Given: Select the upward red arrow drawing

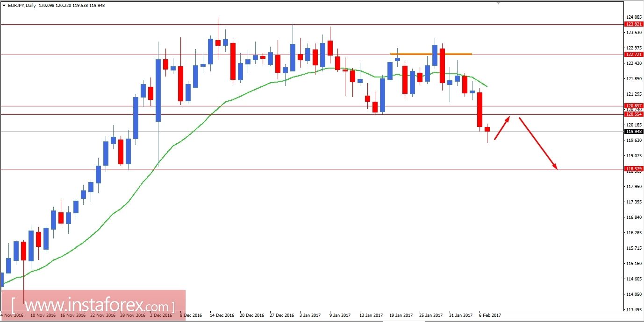Looking at the screenshot, I should coord(501,128).
